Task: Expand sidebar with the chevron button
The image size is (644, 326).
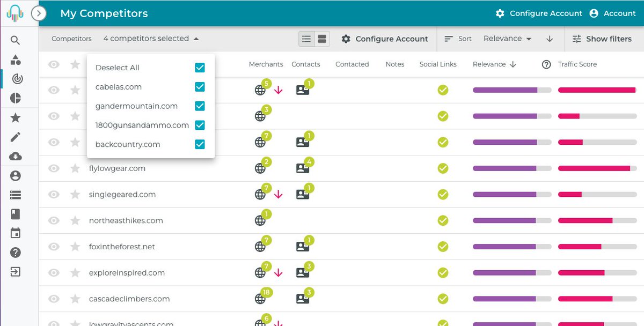Action: pos(39,13)
